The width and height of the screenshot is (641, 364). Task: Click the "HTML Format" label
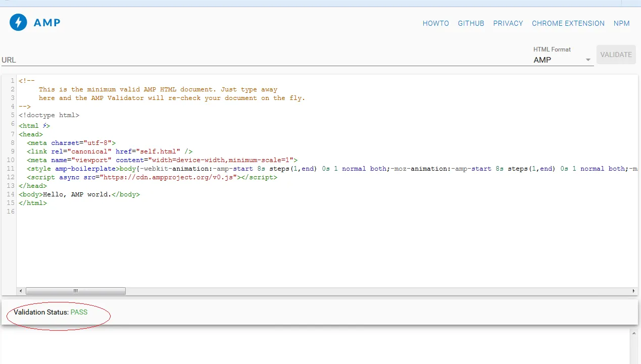click(552, 49)
